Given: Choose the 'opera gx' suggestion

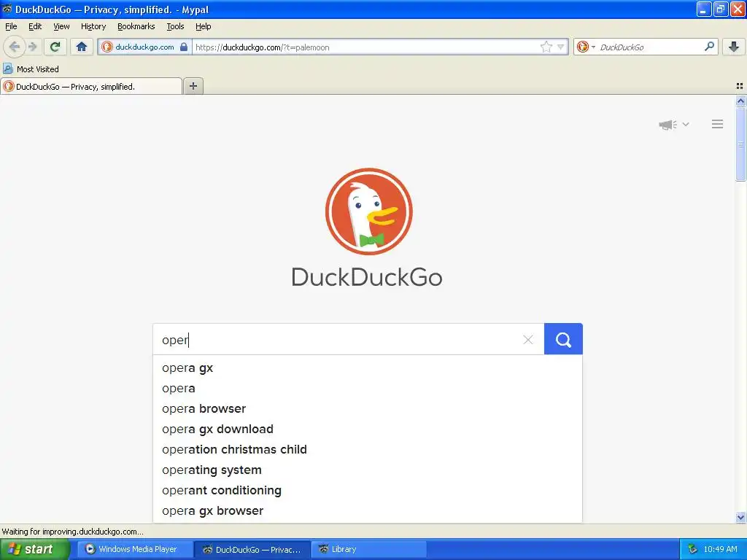Looking at the screenshot, I should 368,368.
